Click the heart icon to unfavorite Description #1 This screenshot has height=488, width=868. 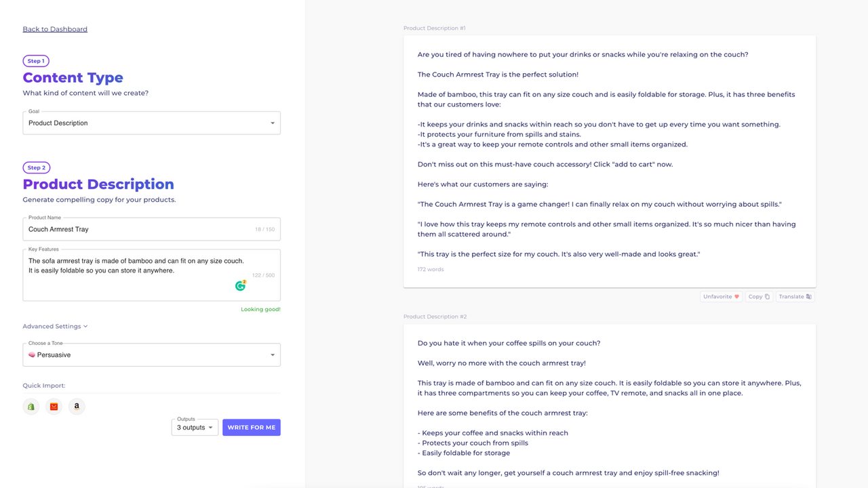(737, 296)
